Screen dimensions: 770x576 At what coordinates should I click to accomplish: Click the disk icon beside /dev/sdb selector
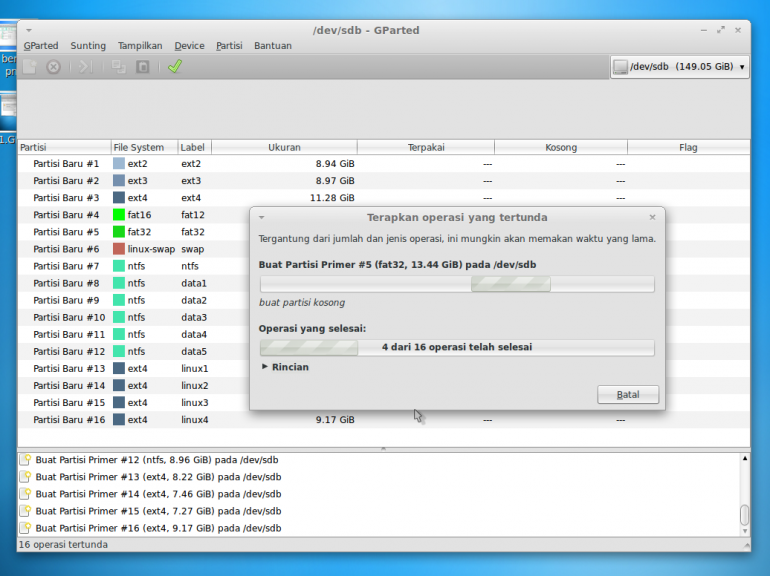click(x=621, y=67)
